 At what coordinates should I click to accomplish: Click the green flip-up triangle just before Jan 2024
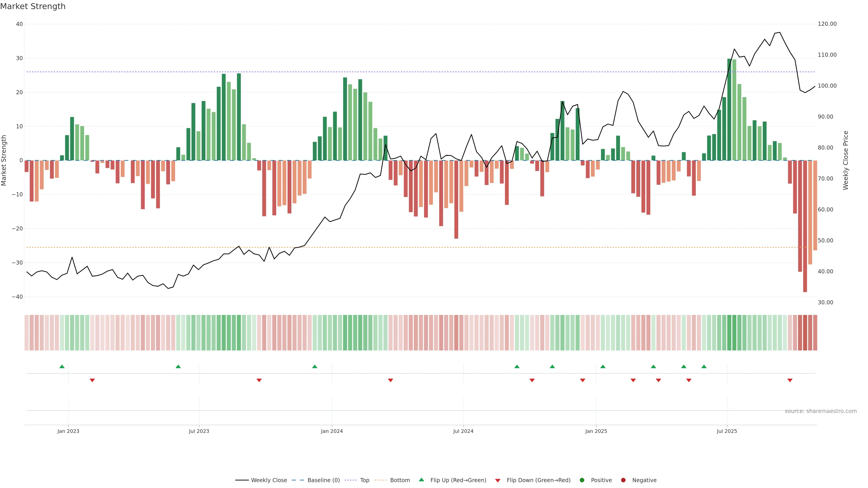315,366
